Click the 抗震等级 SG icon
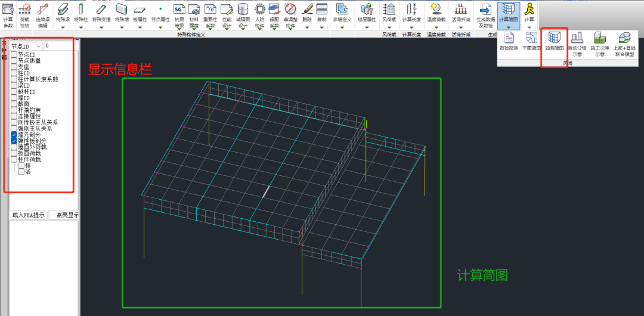Screen dimensions: 644x316 [179, 9]
